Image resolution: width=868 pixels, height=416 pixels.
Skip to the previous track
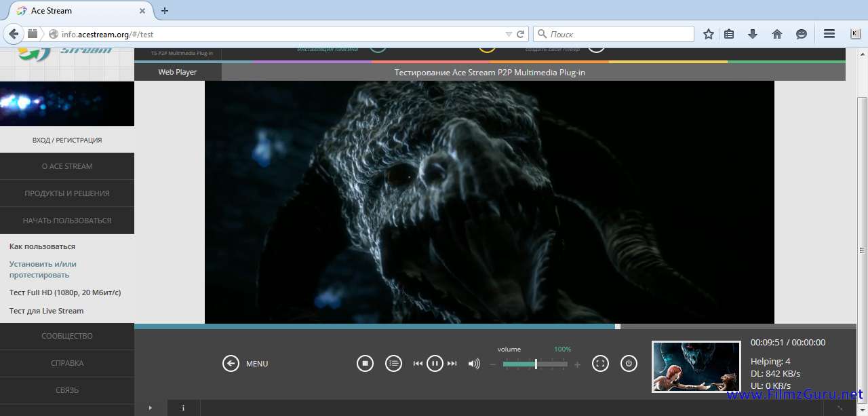(x=418, y=364)
